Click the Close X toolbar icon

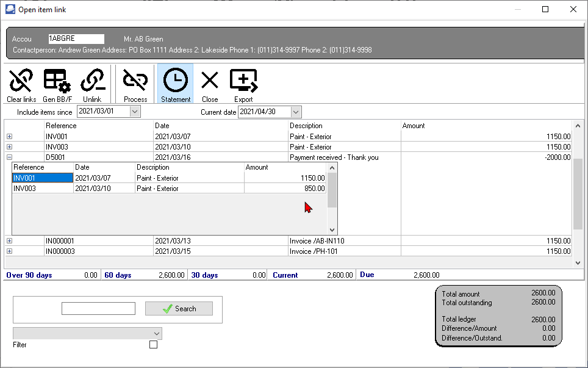(210, 84)
